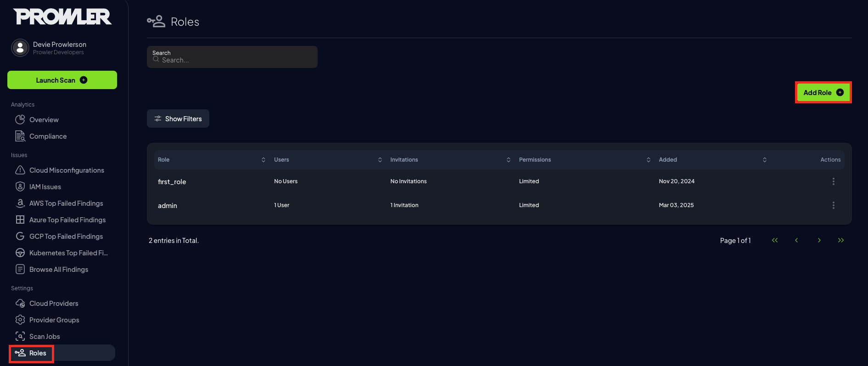The height and width of the screenshot is (366, 868).
Task: Click the IAM Issues shield icon
Action: tap(20, 186)
